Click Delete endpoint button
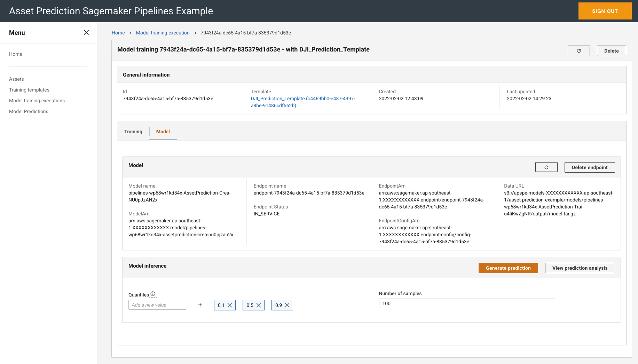 point(590,167)
